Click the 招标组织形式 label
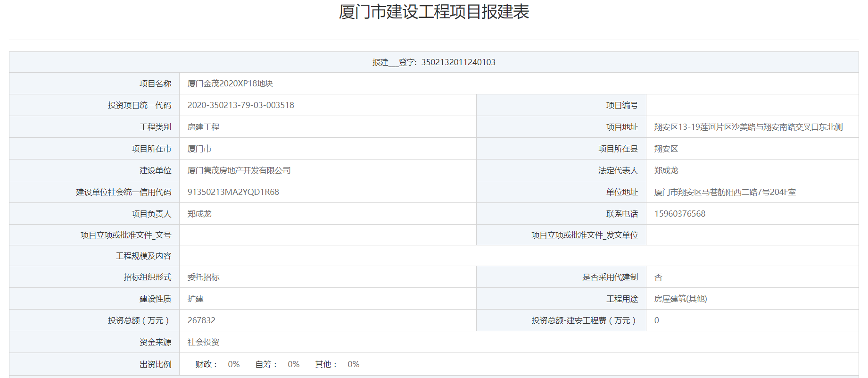Image resolution: width=868 pixels, height=378 pixels. coord(148,277)
